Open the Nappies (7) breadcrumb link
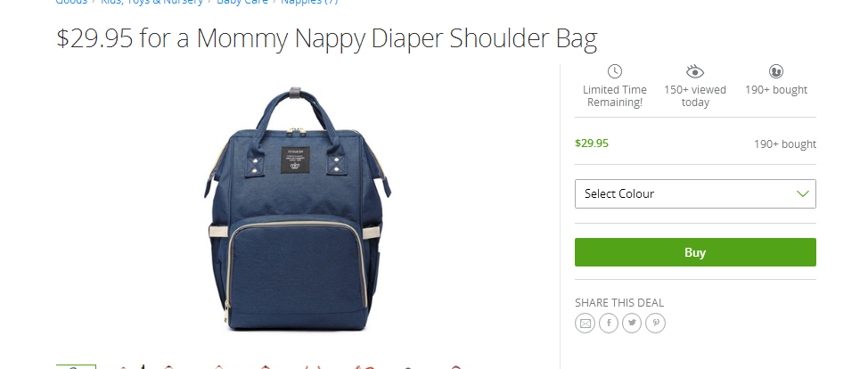Viewport: 868px width, 369px height. (x=309, y=2)
